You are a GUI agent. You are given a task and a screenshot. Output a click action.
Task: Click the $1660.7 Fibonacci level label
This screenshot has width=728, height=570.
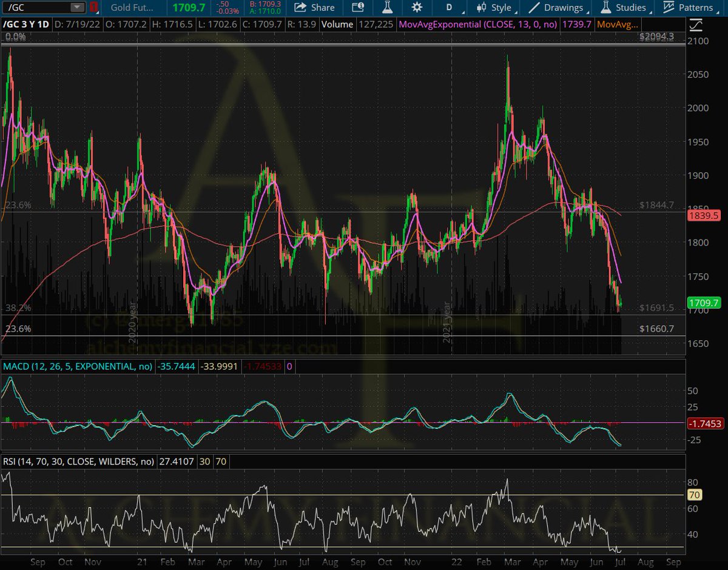[656, 329]
